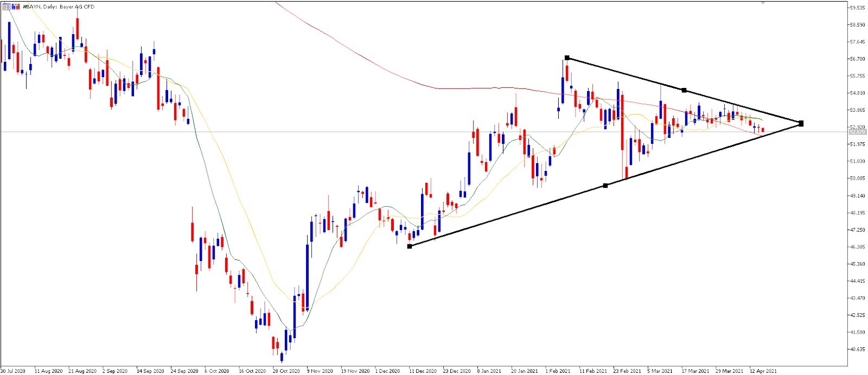Click the current price label 52.670
Screen dimensions: 868x375
[x=857, y=132]
